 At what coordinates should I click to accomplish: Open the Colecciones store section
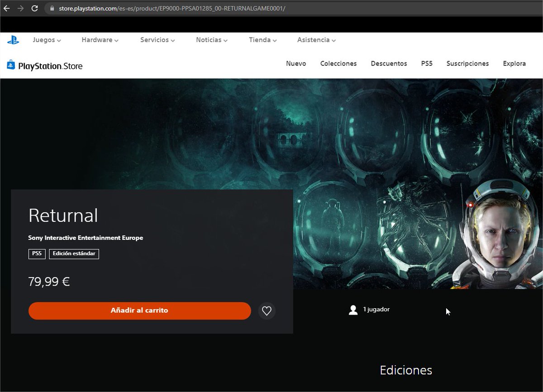[338, 64]
